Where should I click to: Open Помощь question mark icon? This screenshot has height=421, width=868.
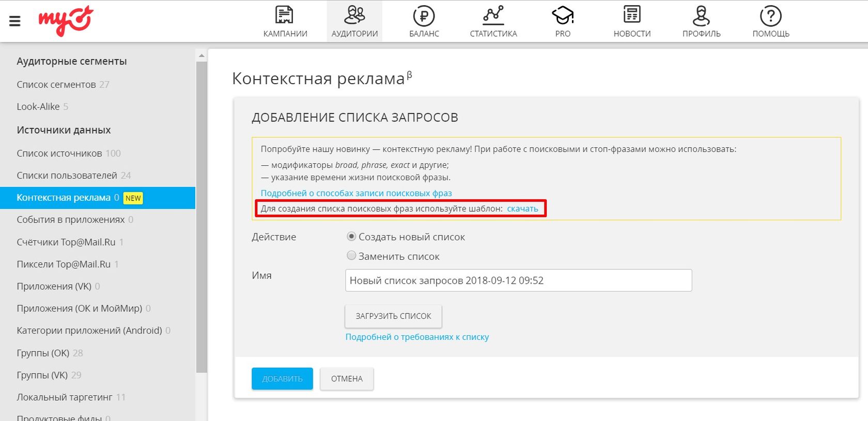click(770, 16)
